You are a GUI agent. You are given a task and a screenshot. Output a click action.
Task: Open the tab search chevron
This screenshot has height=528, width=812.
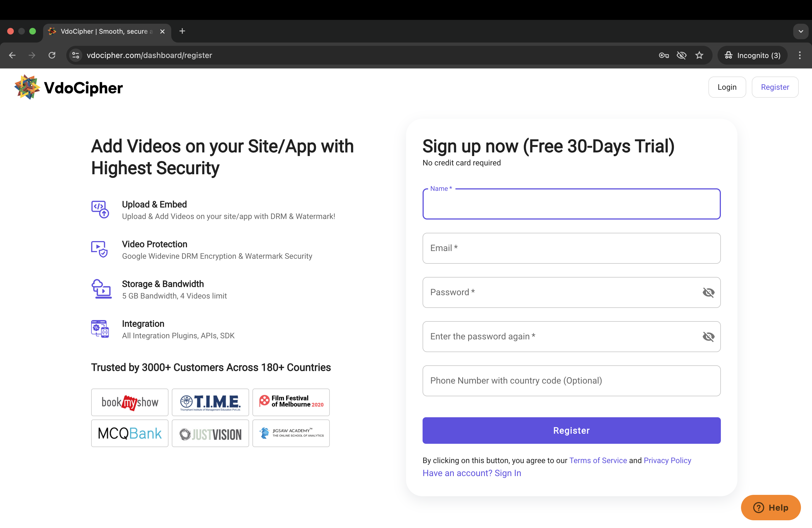tap(800, 31)
